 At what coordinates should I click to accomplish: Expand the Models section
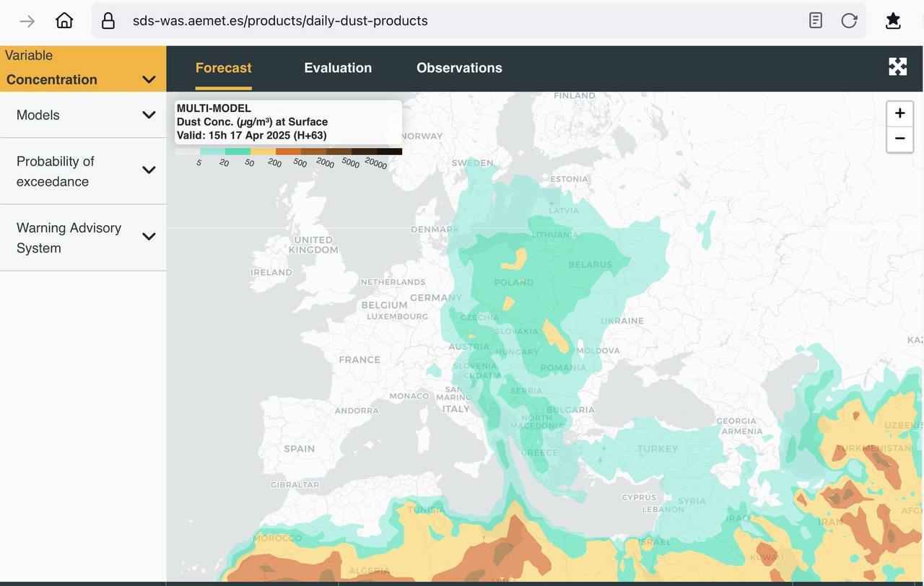pos(82,115)
